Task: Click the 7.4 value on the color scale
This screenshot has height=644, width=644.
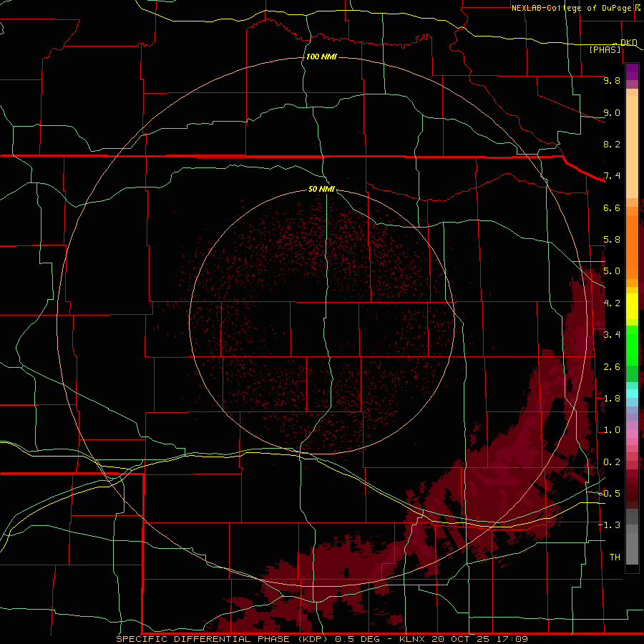Action: [612, 176]
